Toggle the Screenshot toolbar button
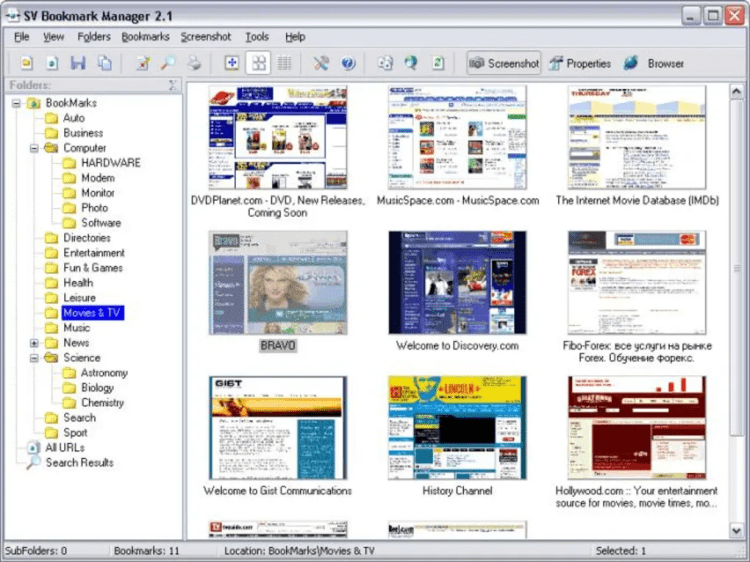 pos(504,63)
